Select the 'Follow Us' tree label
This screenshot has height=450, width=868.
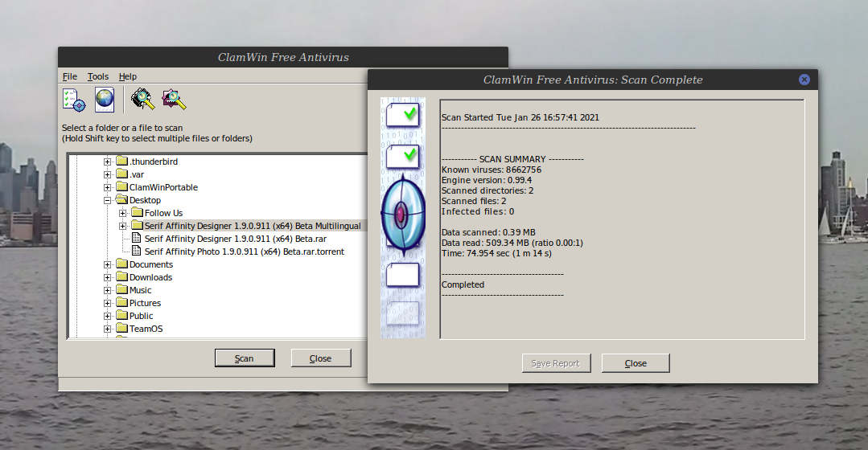[x=163, y=214]
